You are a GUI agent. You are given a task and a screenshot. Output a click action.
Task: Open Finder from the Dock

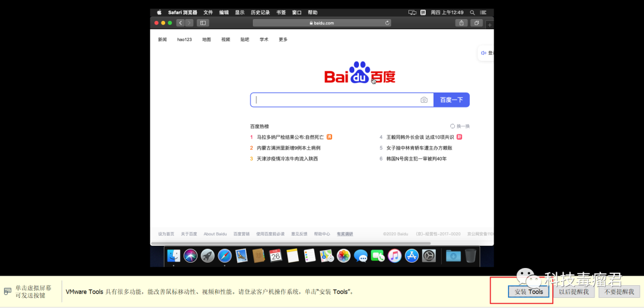pyautogui.click(x=174, y=256)
